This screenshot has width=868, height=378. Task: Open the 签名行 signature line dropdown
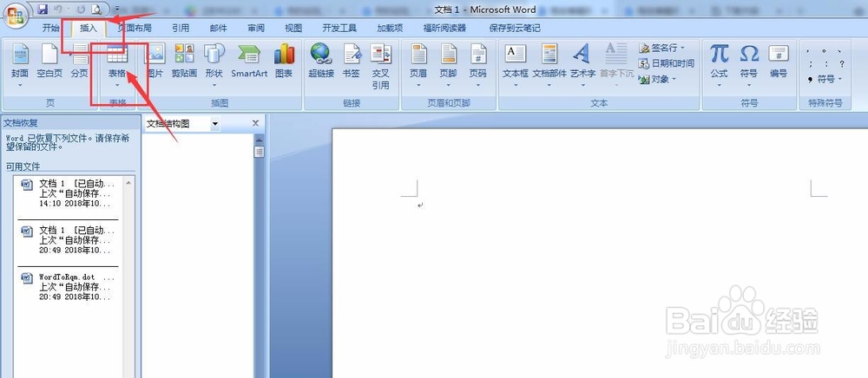pyautogui.click(x=662, y=48)
